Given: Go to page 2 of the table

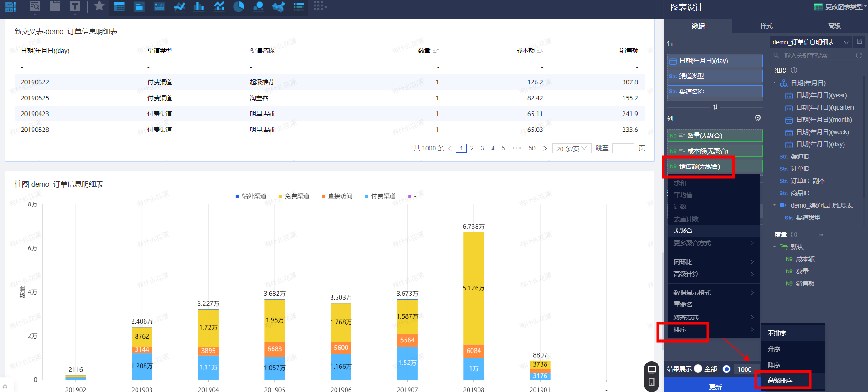Looking at the screenshot, I should pyautogui.click(x=472, y=148).
